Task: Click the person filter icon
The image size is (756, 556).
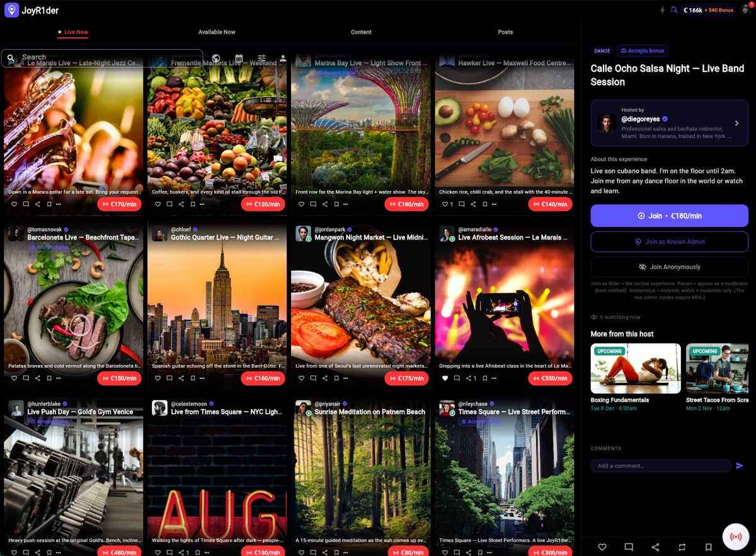Action: [283, 58]
